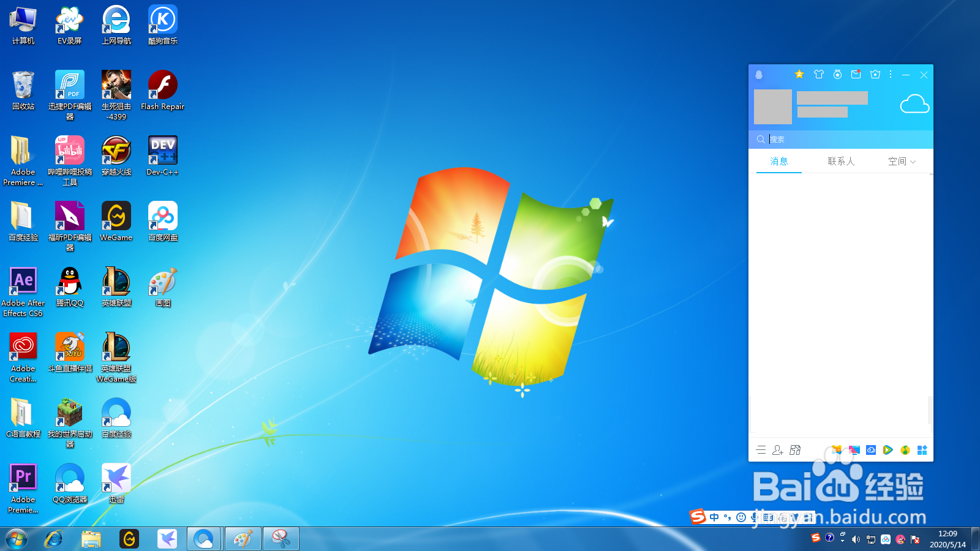Click tray volume speaker icon
This screenshot has width=980, height=551.
click(856, 539)
